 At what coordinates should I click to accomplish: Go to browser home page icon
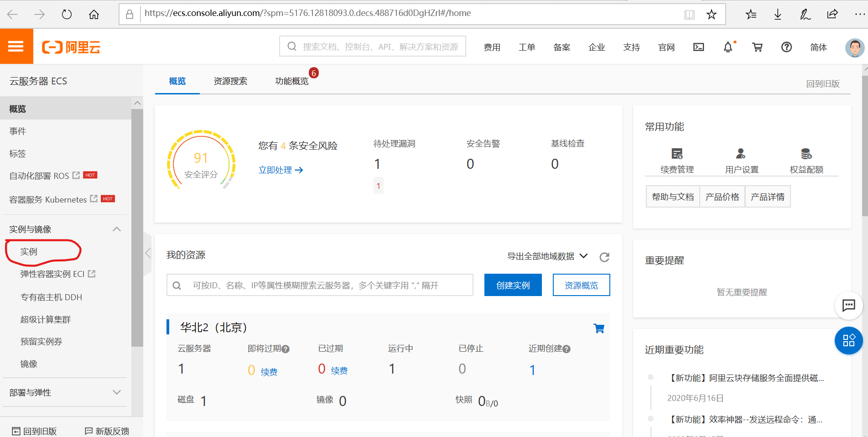pos(94,15)
